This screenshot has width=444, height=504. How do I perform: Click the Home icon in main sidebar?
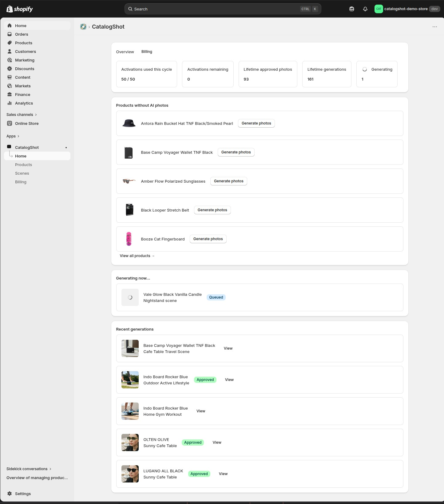tap(10, 26)
